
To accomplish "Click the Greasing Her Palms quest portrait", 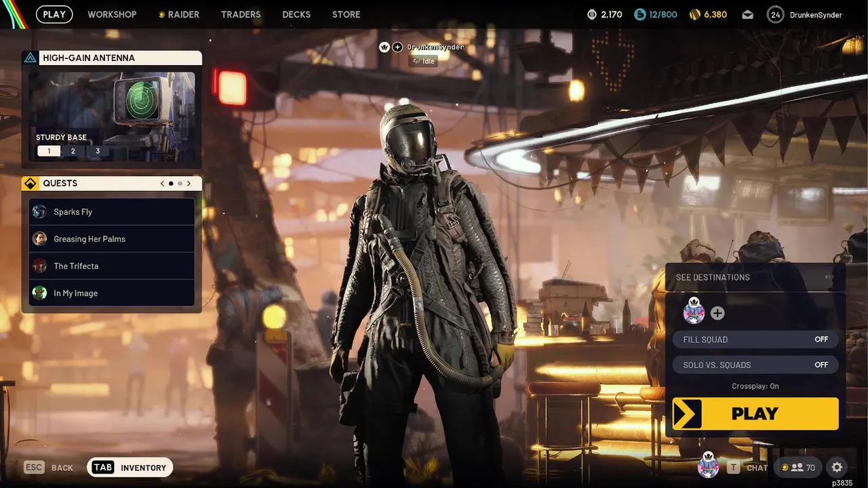I will (39, 239).
